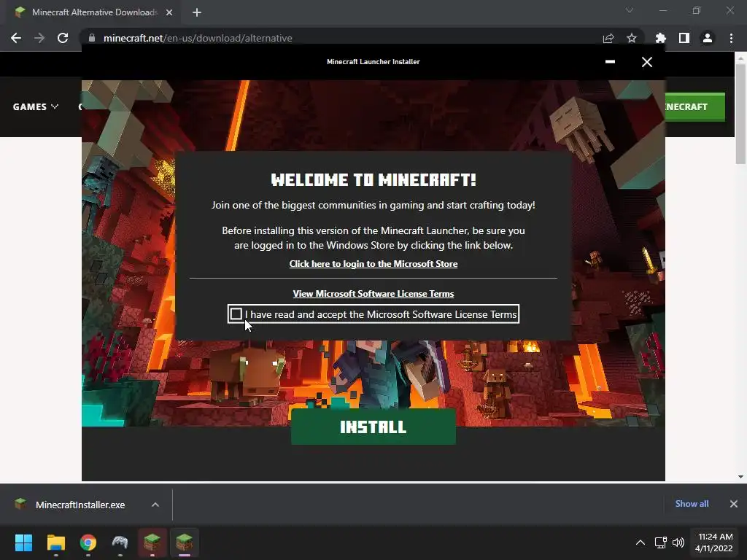The height and width of the screenshot is (560, 747).
Task: Close the Minecraft Launcher Installer window
Action: [646, 62]
